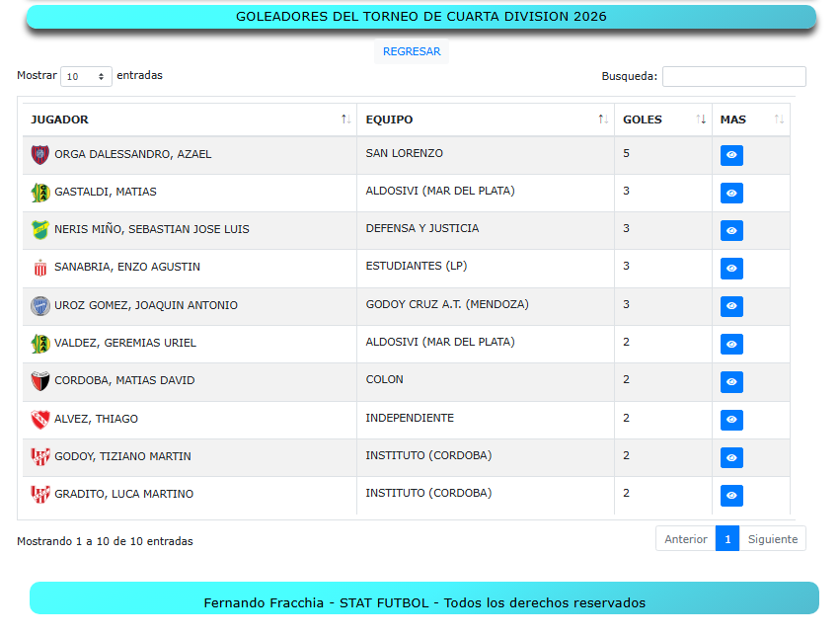Show eye button for Neris Miño row
Image resolution: width=840 pixels, height=635 pixels.
[731, 230]
